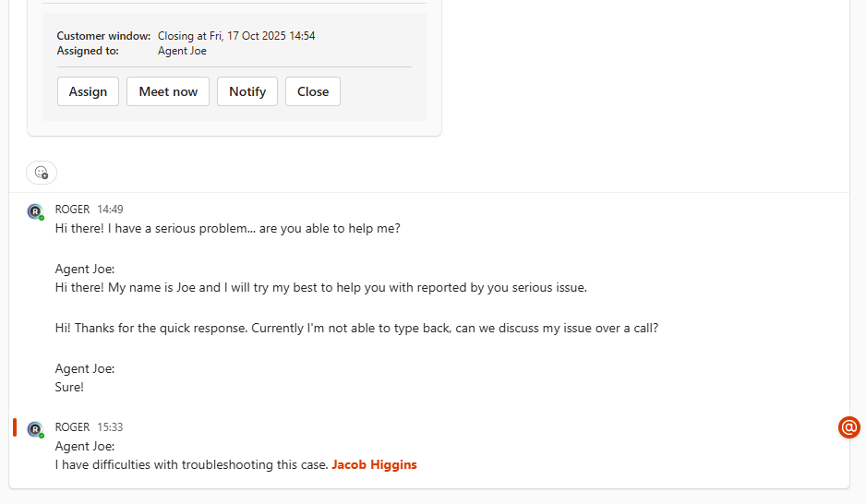The width and height of the screenshot is (866, 504).
Task: Click the customer window closing date text
Action: click(x=236, y=36)
